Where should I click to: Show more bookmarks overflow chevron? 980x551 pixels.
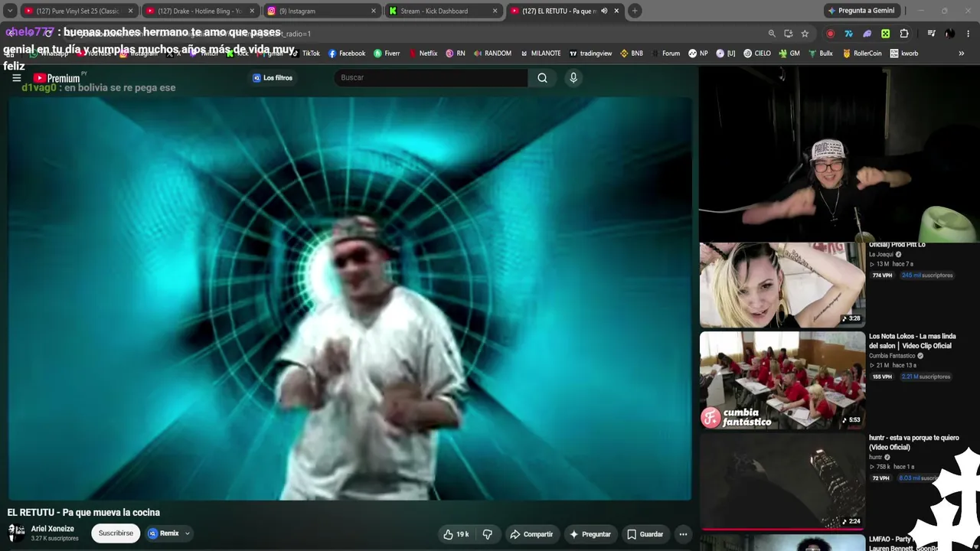point(962,54)
